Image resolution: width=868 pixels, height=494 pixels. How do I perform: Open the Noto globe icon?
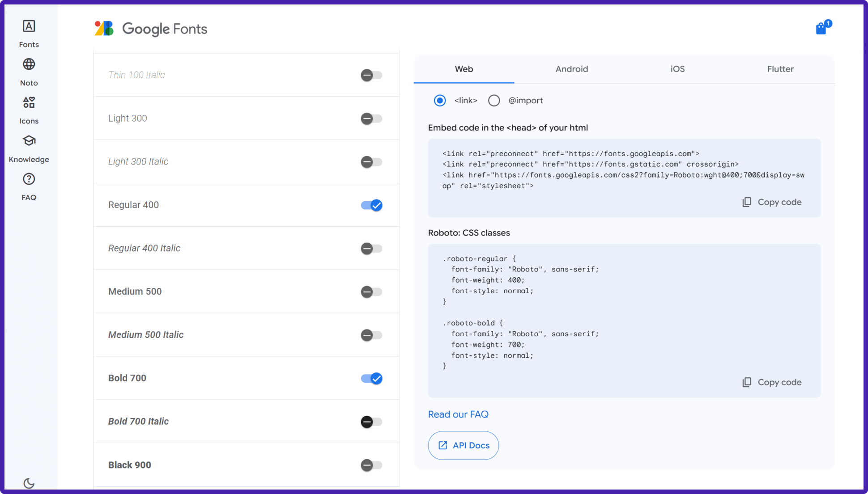point(29,64)
